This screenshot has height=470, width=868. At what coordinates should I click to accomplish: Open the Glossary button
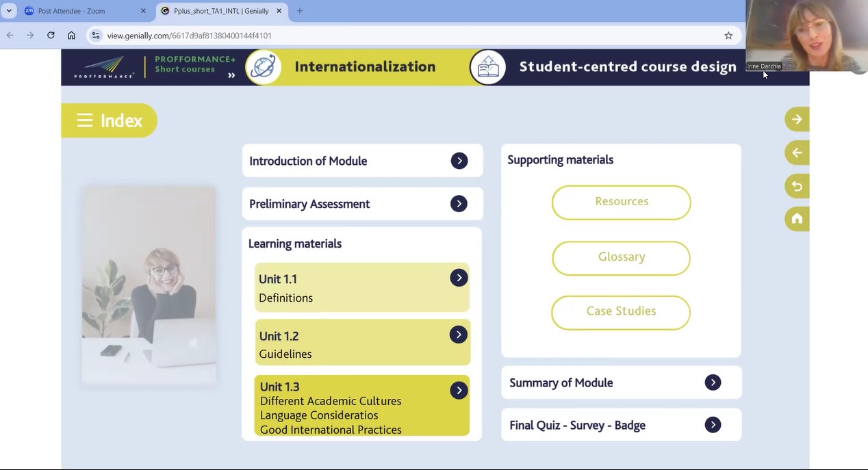click(x=621, y=257)
